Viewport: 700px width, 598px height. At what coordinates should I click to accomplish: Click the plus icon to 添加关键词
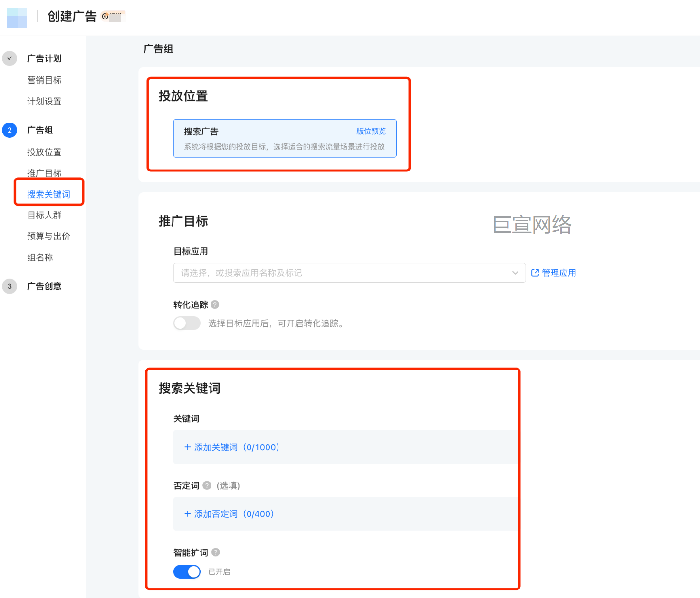pyautogui.click(x=187, y=447)
